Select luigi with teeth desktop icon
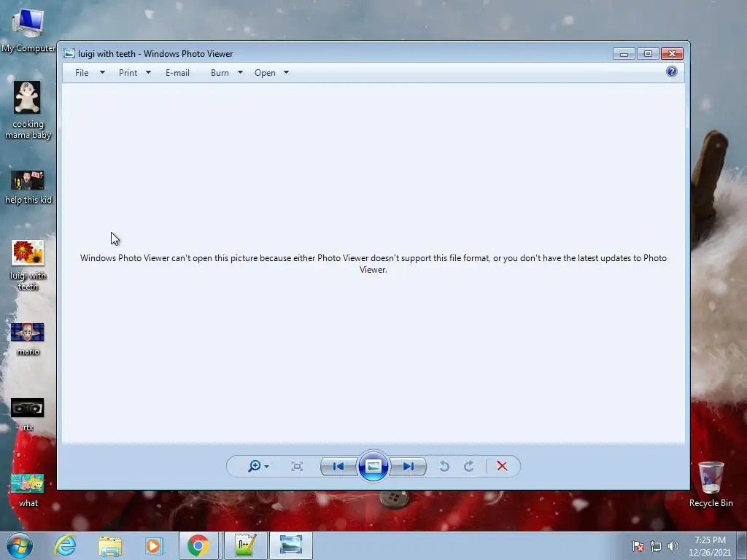 coord(28,265)
